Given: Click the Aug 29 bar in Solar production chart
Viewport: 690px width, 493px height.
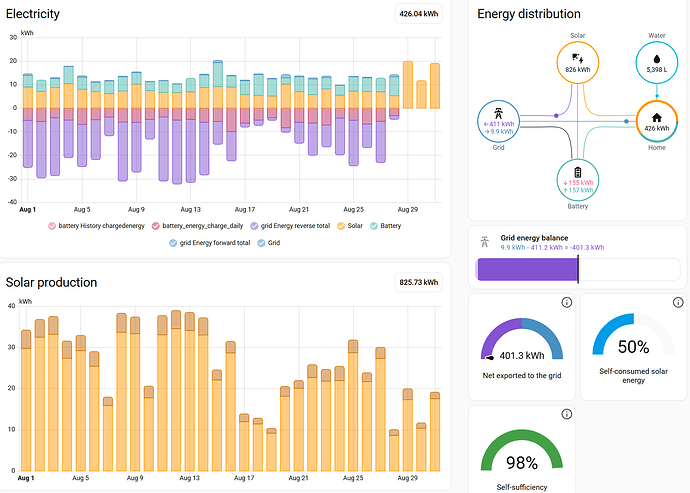Looking at the screenshot, I should click(408, 430).
